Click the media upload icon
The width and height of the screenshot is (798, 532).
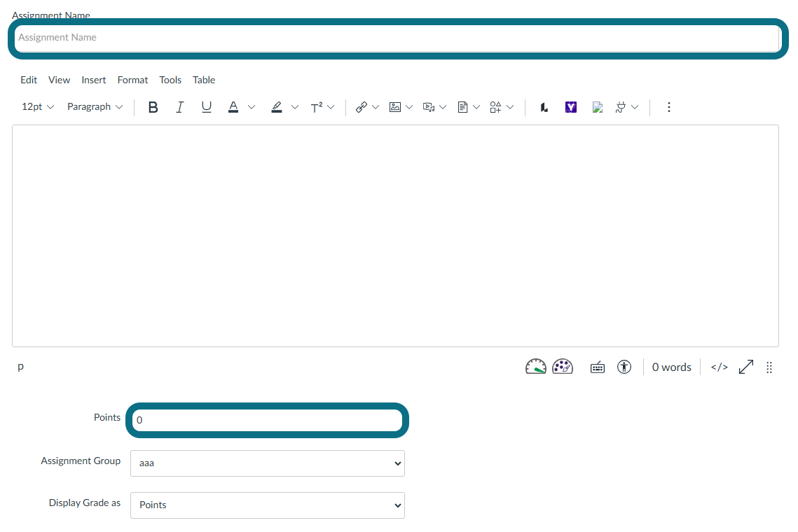(429, 107)
